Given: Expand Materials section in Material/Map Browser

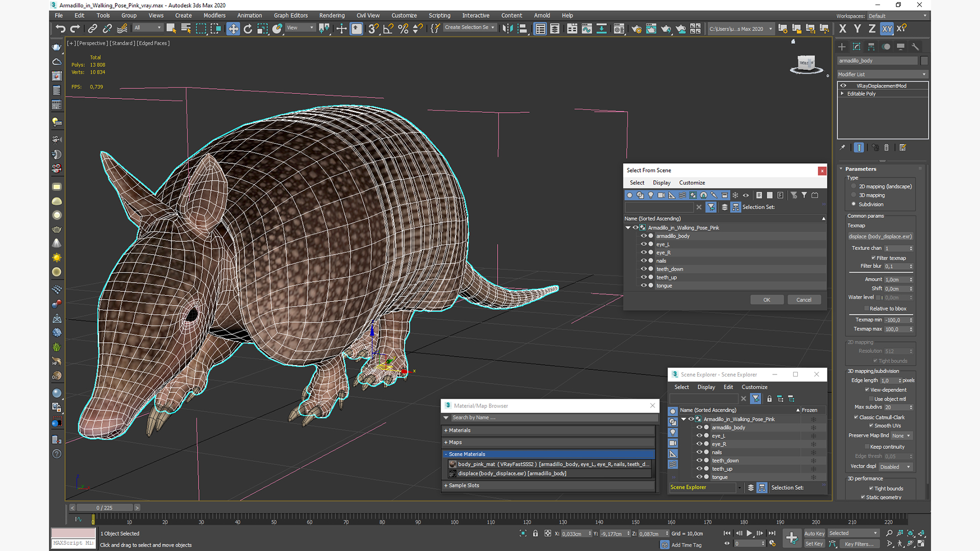Looking at the screenshot, I should click(446, 430).
